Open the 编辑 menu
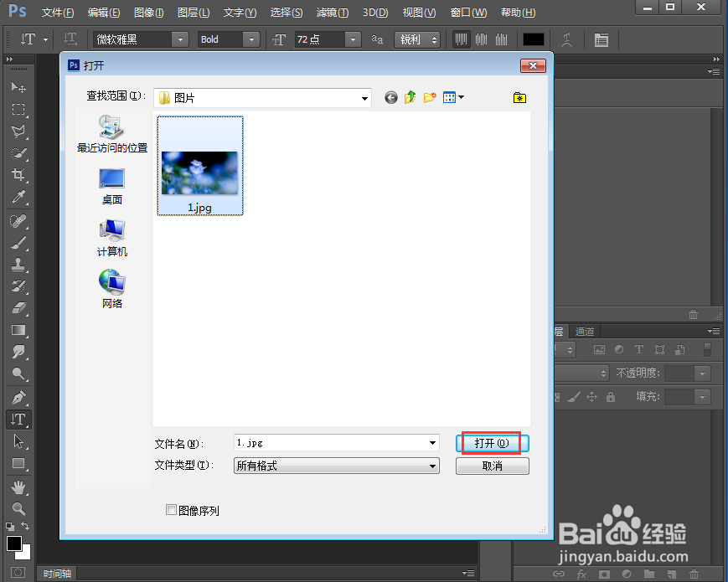 point(104,13)
